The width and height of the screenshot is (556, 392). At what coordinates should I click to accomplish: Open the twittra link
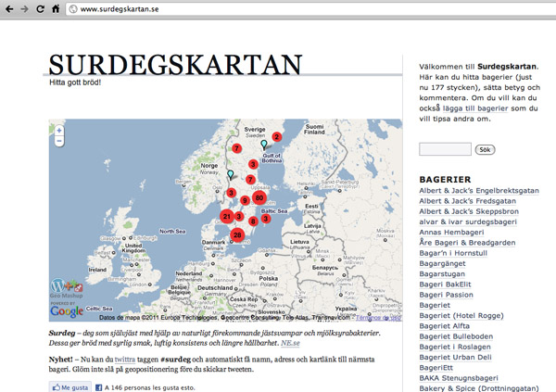(x=125, y=360)
